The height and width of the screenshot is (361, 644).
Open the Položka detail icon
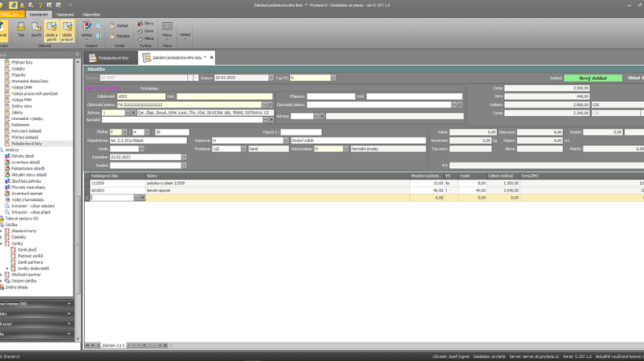tap(119, 36)
